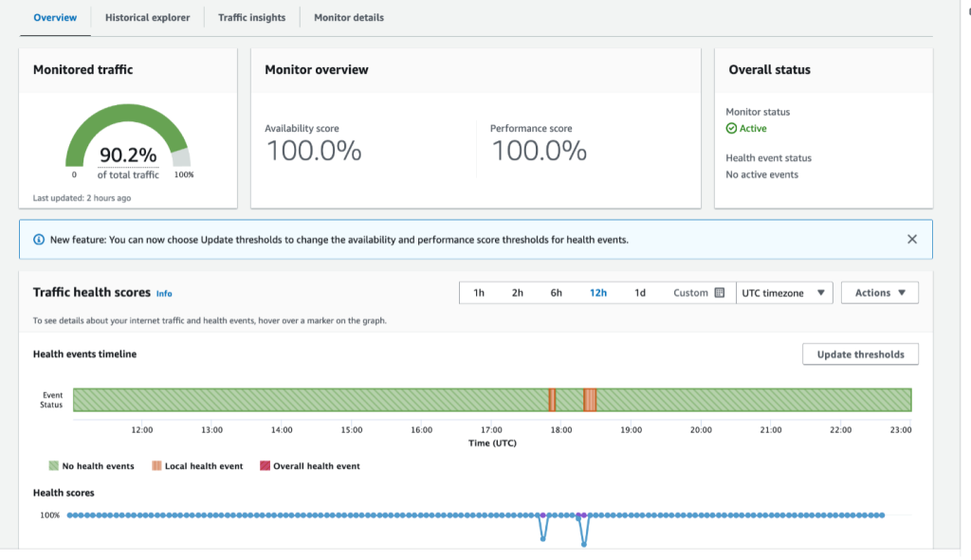The height and width of the screenshot is (560, 971).
Task: Click the info icon in the feature banner
Action: (x=37, y=239)
